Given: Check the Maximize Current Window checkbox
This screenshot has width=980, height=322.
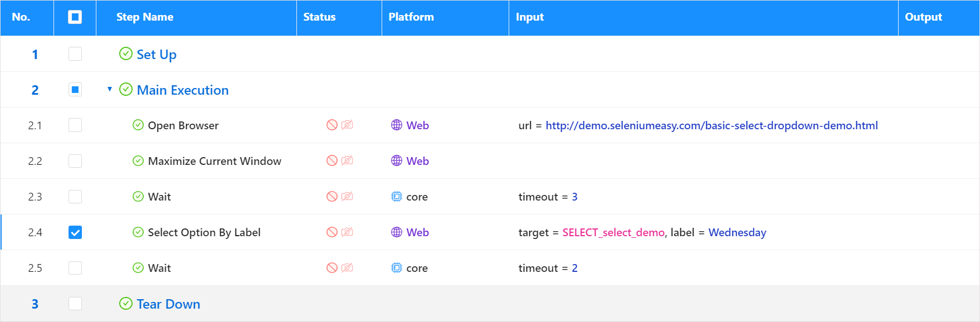Looking at the screenshot, I should [75, 160].
